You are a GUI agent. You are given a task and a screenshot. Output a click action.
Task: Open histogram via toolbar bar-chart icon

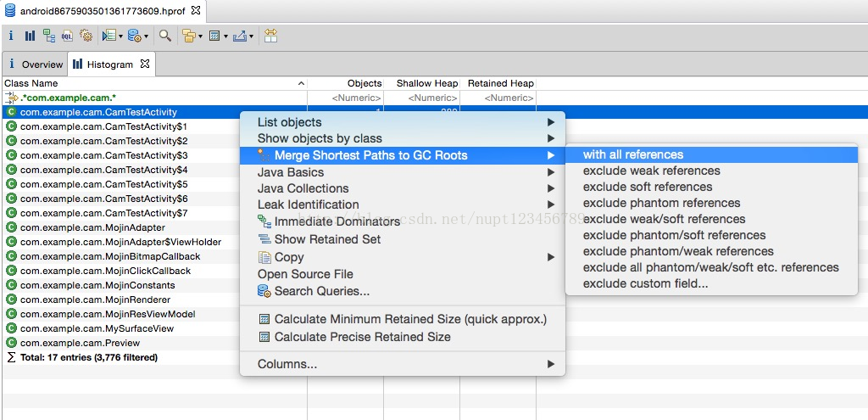coord(30,36)
